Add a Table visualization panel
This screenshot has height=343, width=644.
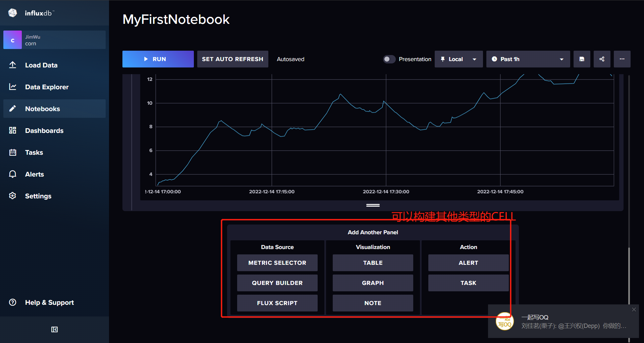coord(373,263)
